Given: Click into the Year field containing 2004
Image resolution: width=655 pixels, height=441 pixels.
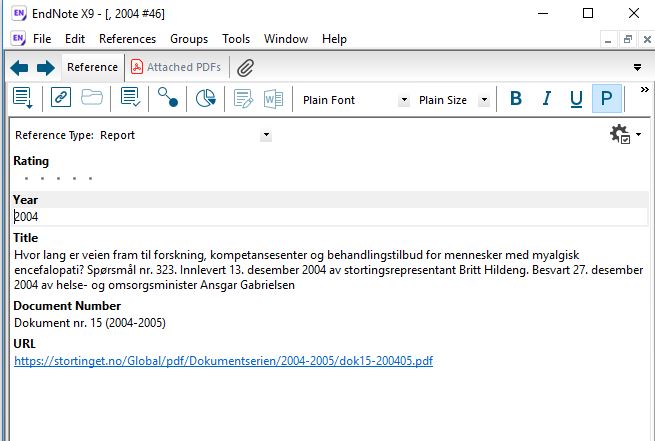Looking at the screenshot, I should [x=300, y=216].
